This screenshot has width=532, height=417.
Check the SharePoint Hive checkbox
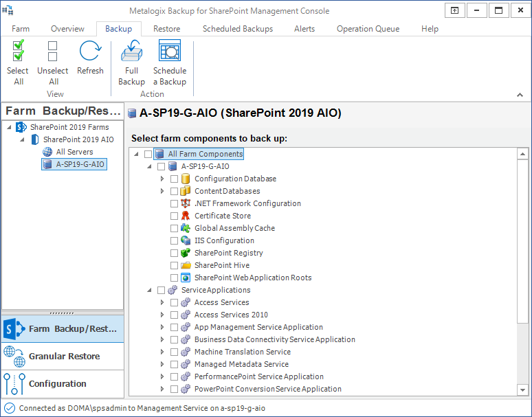coord(174,265)
